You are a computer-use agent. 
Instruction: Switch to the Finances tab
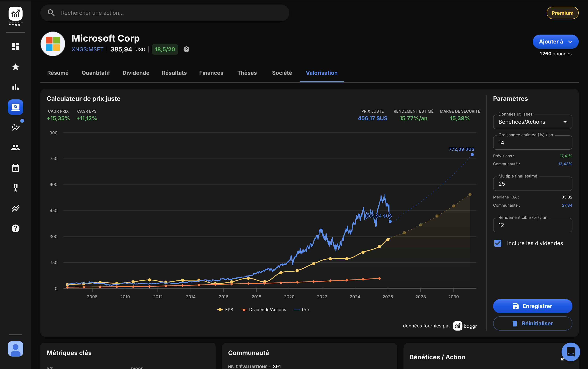211,73
